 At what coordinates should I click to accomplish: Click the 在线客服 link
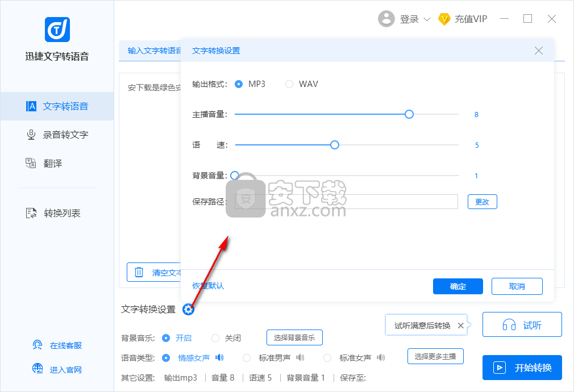(57, 345)
